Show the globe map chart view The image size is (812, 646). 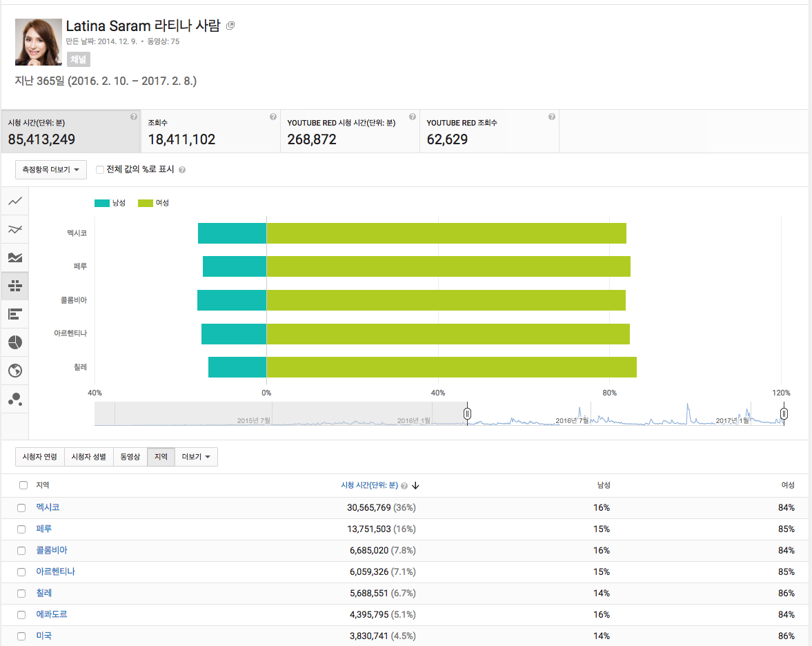15,371
